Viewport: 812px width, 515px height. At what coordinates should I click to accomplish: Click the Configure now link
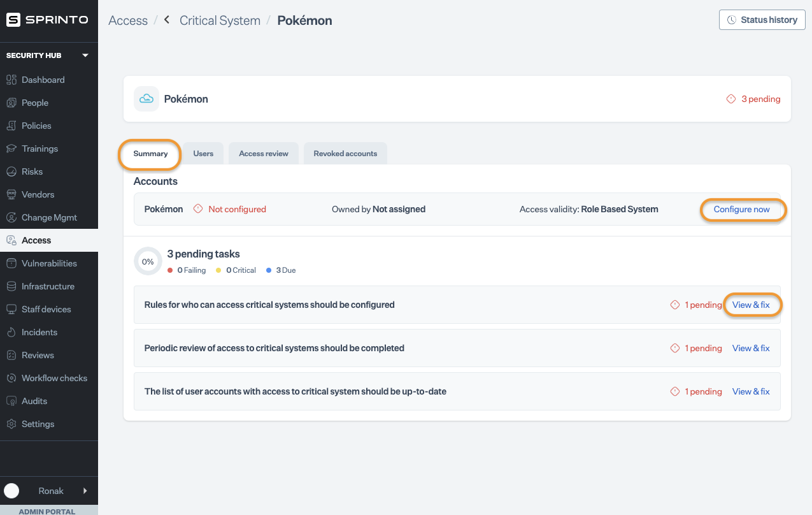pos(741,209)
